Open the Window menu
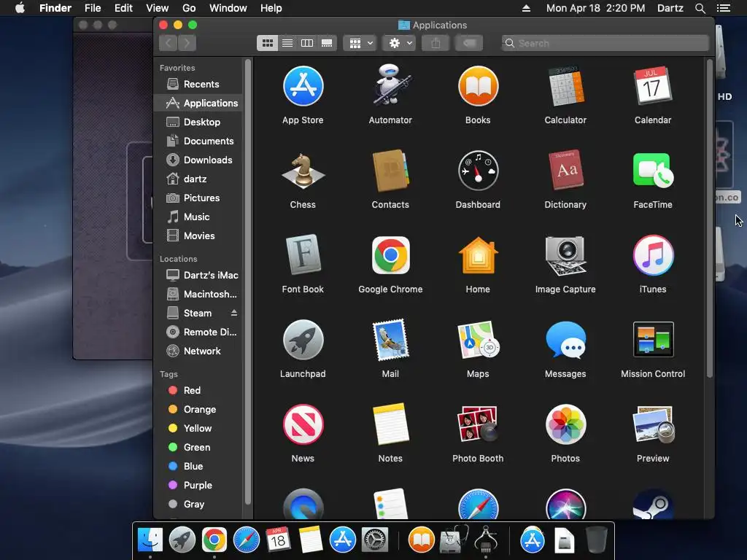The height and width of the screenshot is (560, 747). (228, 8)
